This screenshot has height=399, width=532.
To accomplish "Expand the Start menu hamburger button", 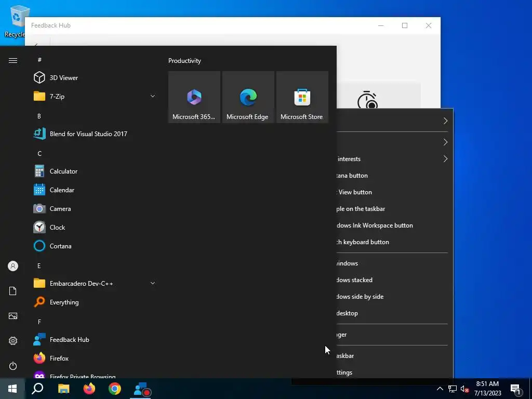I will [13, 60].
